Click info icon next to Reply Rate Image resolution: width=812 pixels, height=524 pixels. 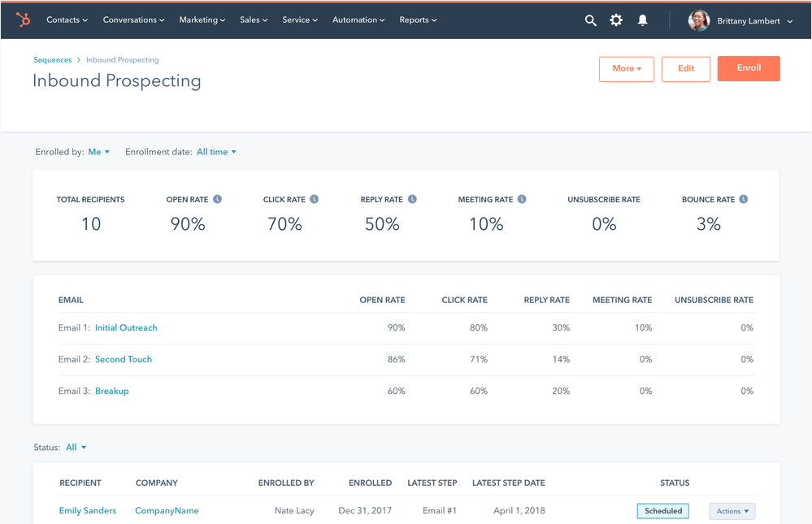click(x=412, y=199)
